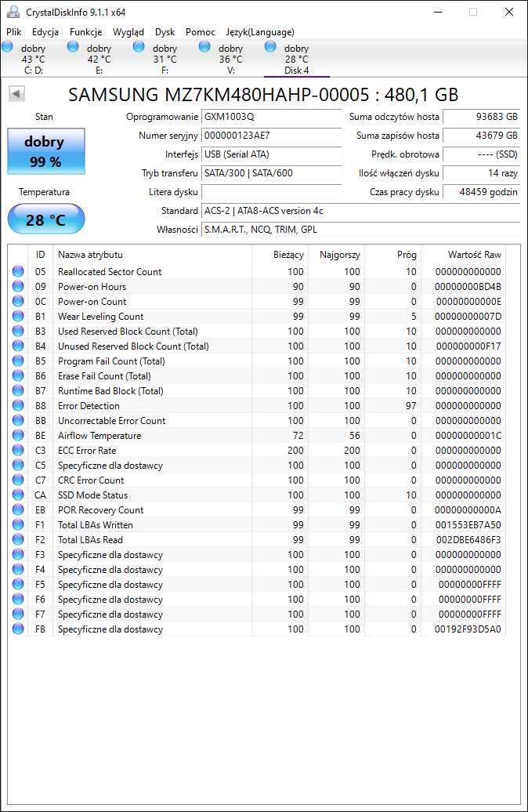528x812 pixels.
Task: Click the firmware field GXM1003Q
Action: click(271, 117)
